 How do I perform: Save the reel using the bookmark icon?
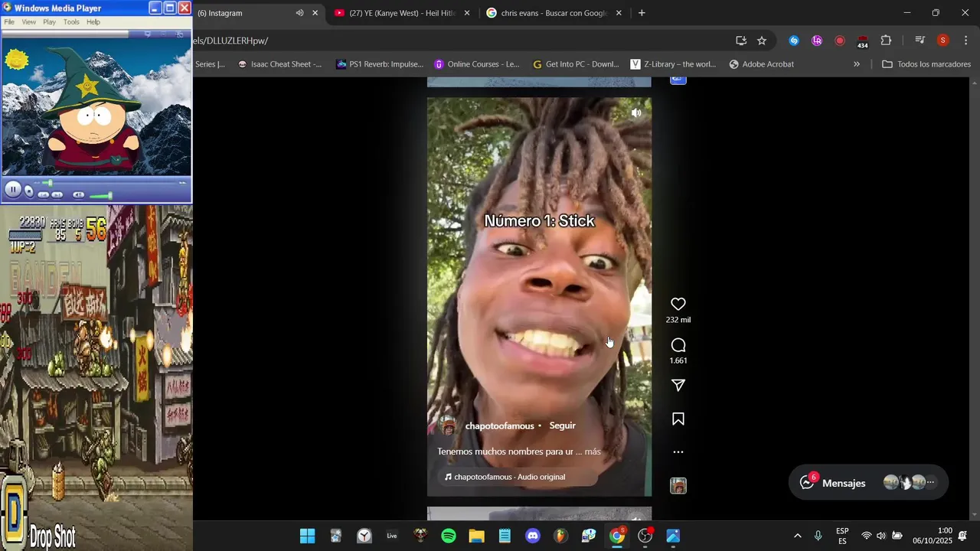pos(678,419)
